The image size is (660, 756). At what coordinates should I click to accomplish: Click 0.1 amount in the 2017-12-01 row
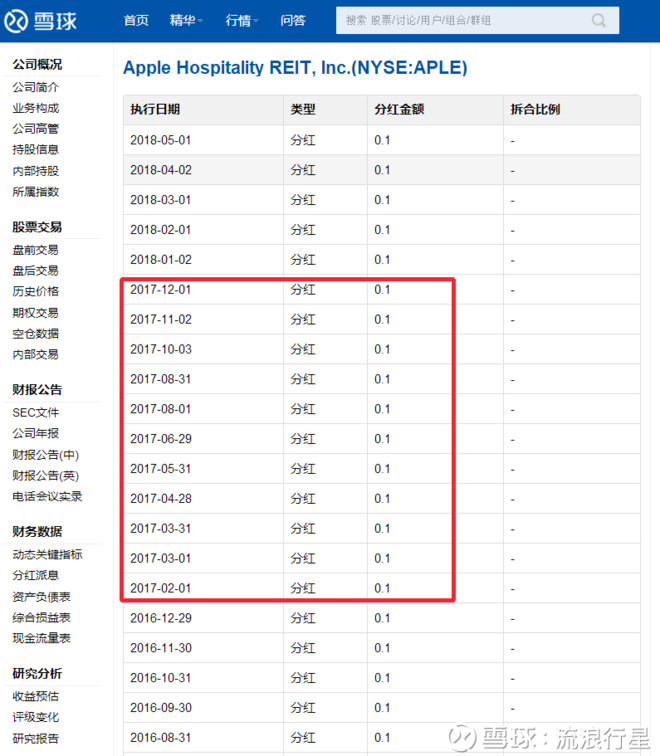coord(382,290)
